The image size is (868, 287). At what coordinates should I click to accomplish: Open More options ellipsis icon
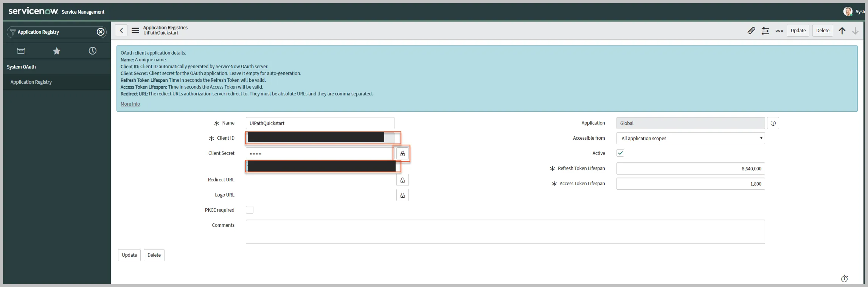coord(779,31)
